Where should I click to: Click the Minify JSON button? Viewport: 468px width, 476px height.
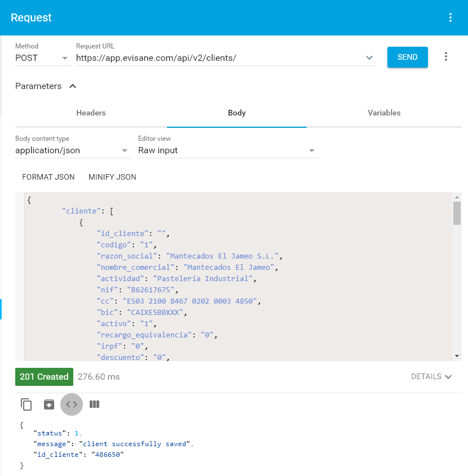112,177
